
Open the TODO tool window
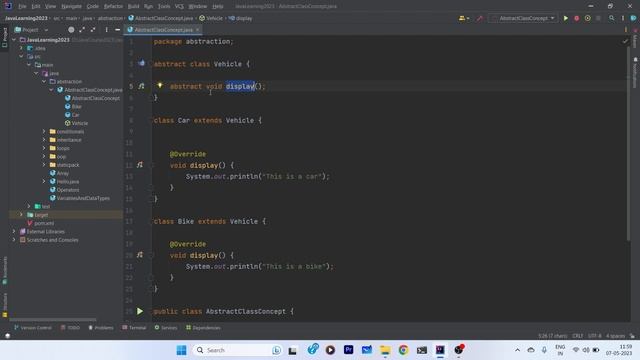click(70, 328)
